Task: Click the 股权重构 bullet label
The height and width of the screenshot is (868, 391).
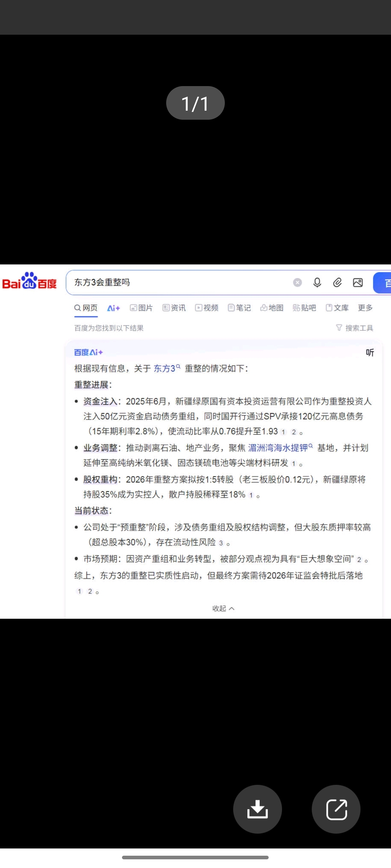Action: coord(100,480)
